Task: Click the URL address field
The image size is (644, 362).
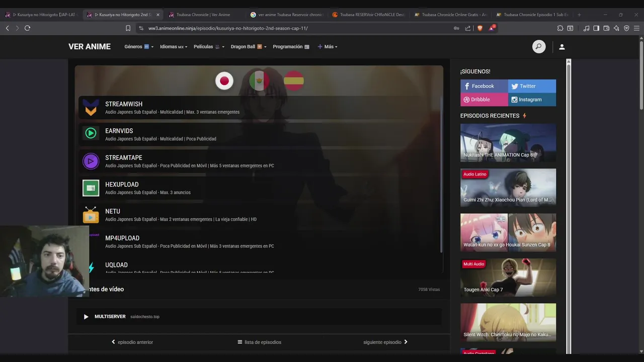Action: (x=297, y=28)
